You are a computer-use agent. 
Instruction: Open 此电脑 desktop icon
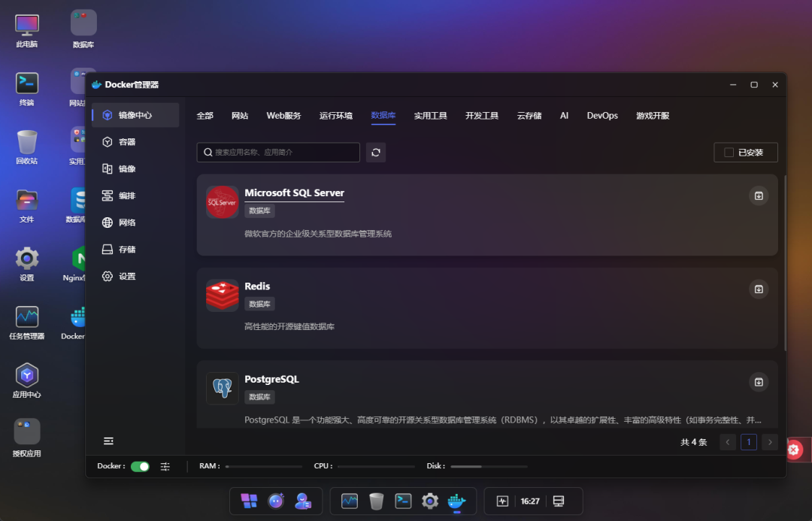(x=27, y=31)
